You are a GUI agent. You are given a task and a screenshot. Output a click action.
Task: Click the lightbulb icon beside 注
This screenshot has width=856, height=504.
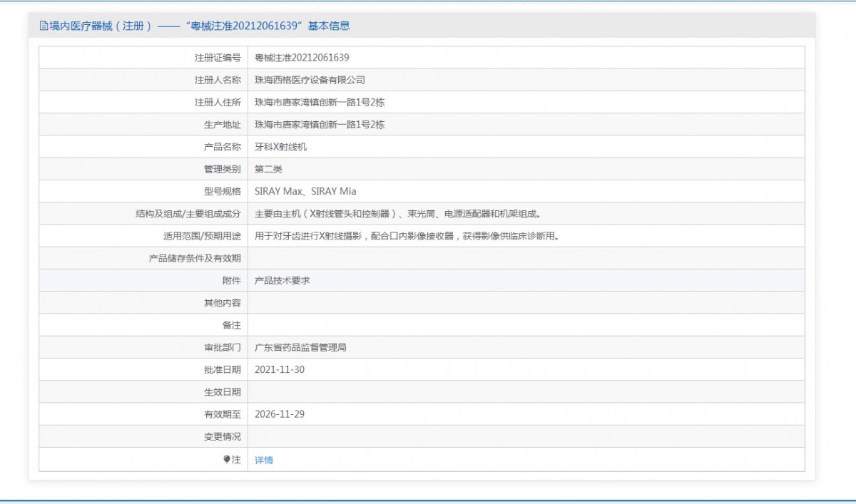pos(227,460)
